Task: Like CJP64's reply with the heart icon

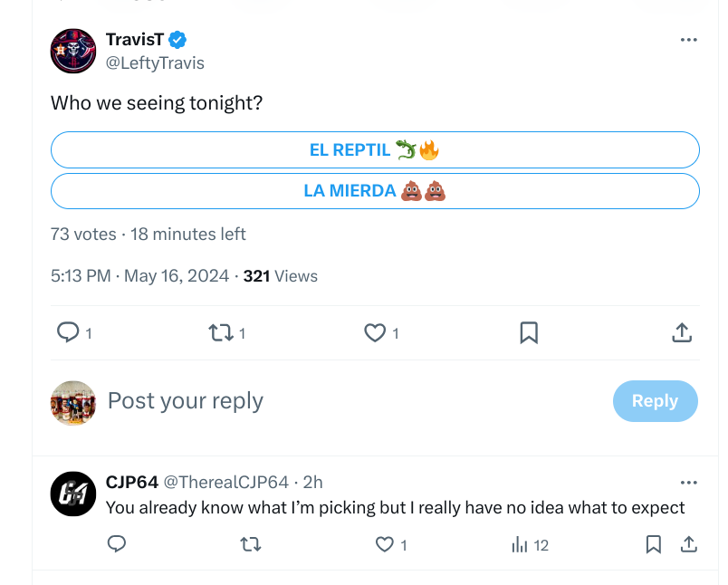Action: 385,544
